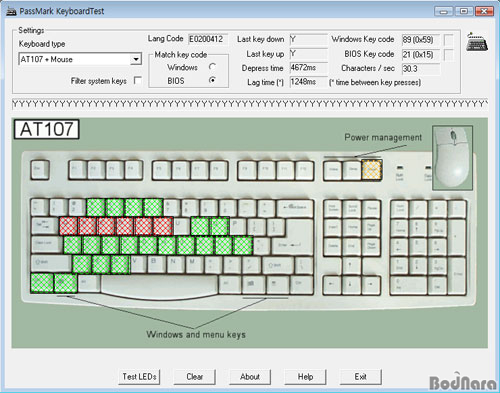This screenshot has height=393, width=500.
Task: Click the mouse image on the keyboard
Action: click(x=452, y=158)
